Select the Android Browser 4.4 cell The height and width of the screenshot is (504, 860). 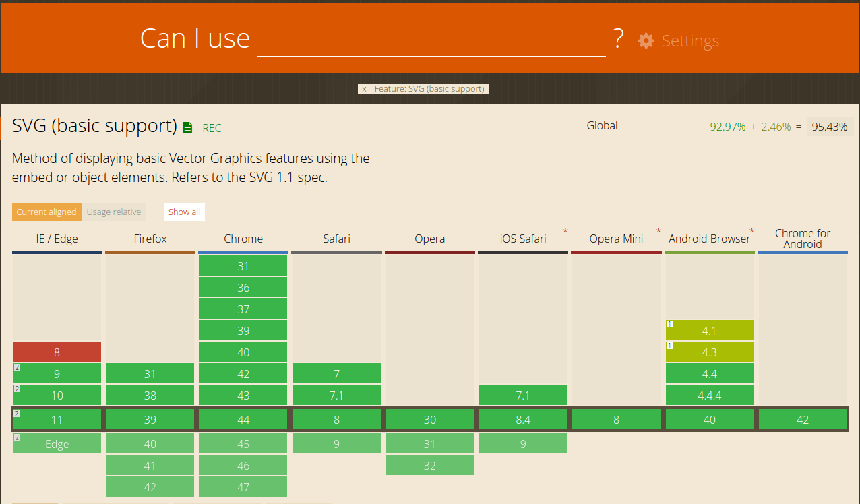coord(710,373)
